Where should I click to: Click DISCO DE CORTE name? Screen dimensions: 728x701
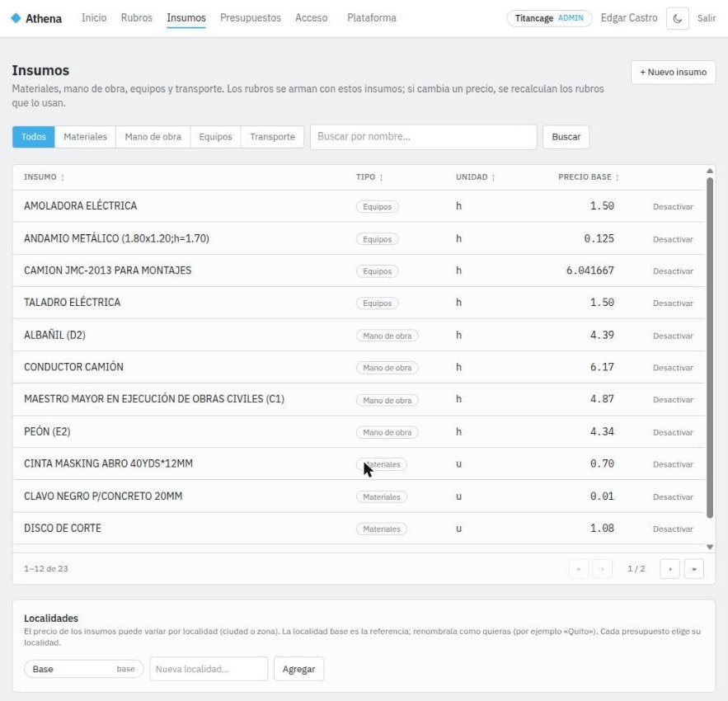[62, 528]
